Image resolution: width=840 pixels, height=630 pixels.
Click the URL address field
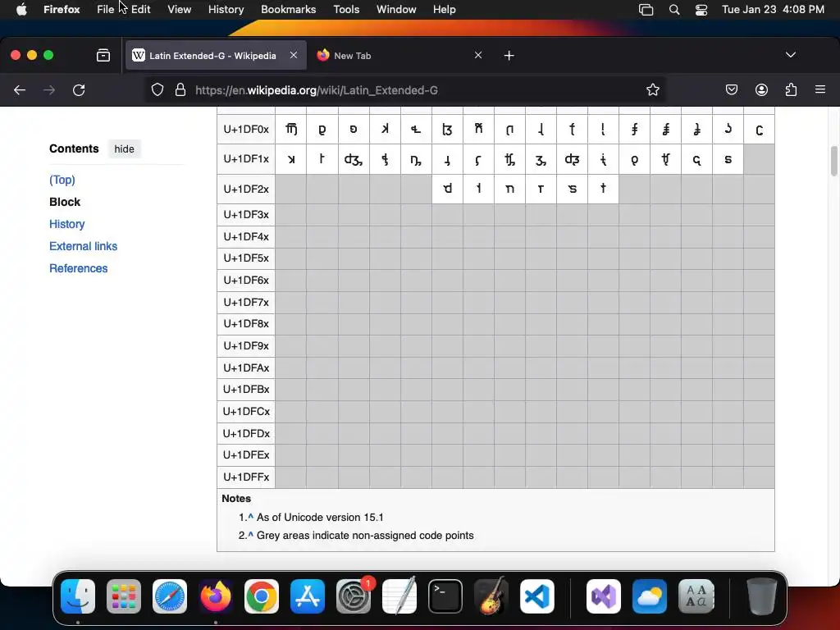406,90
